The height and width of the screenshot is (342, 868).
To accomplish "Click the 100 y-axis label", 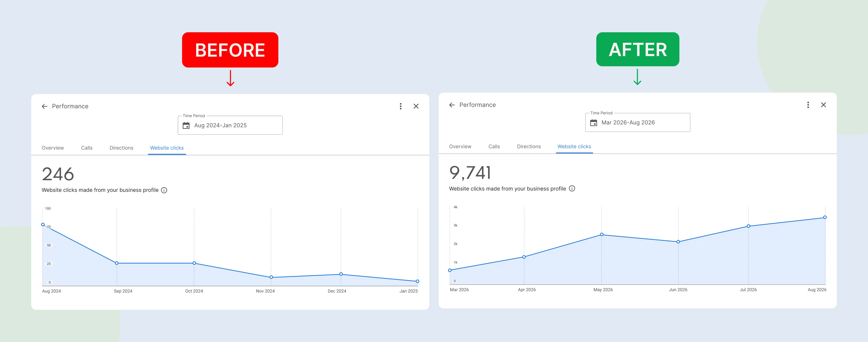I will (x=48, y=208).
